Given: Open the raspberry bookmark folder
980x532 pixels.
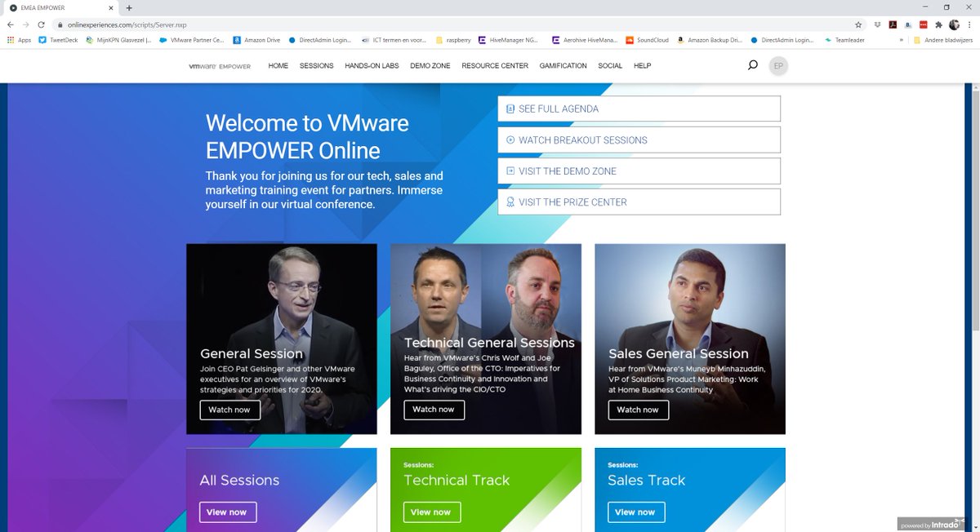Looking at the screenshot, I should tap(453, 40).
